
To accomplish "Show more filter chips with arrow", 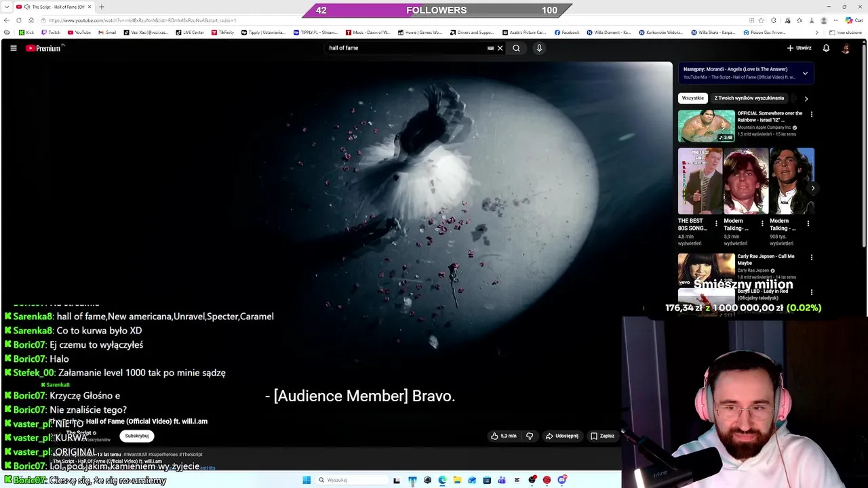I will (x=806, y=98).
